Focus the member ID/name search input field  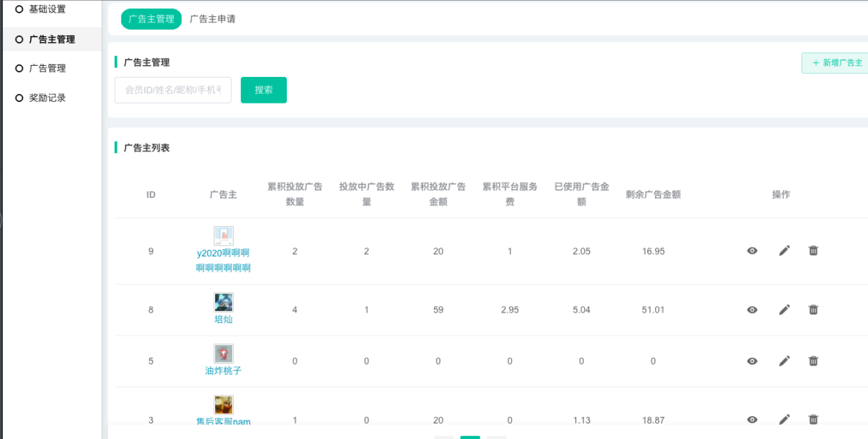[x=173, y=90]
